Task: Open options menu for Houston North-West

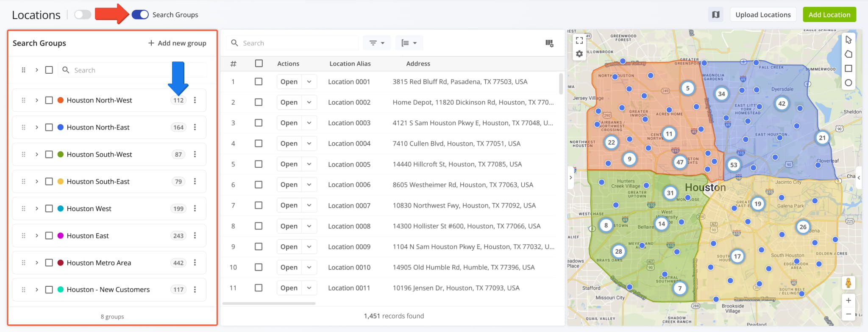Action: coord(195,100)
